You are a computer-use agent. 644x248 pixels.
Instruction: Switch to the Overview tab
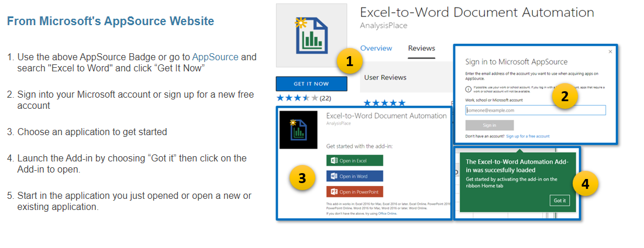376,48
